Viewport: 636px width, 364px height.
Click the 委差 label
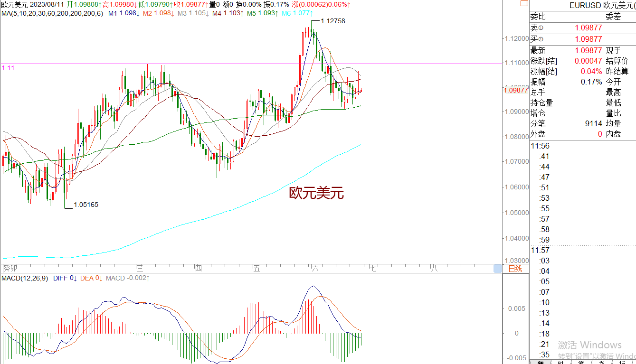pos(613,17)
